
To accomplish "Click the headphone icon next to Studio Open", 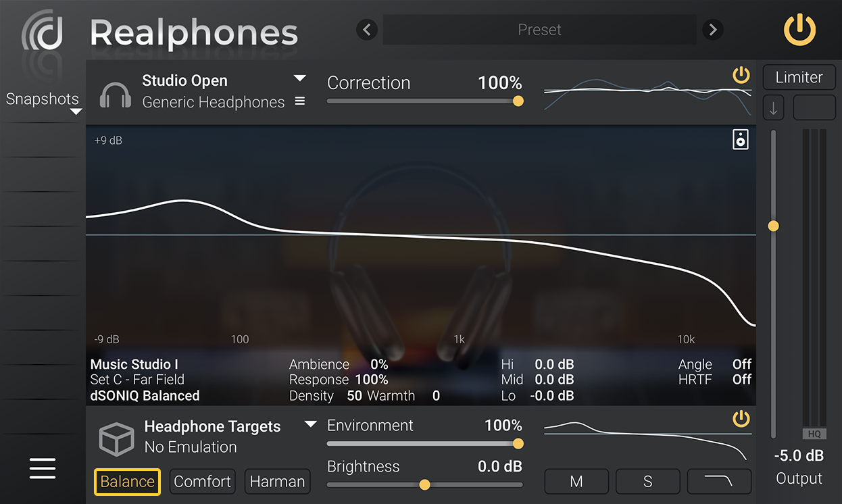I will (x=115, y=95).
